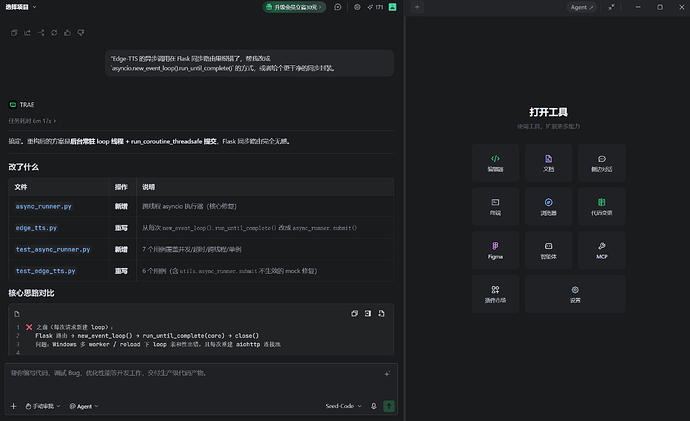Send message with green arrow button

(389, 406)
